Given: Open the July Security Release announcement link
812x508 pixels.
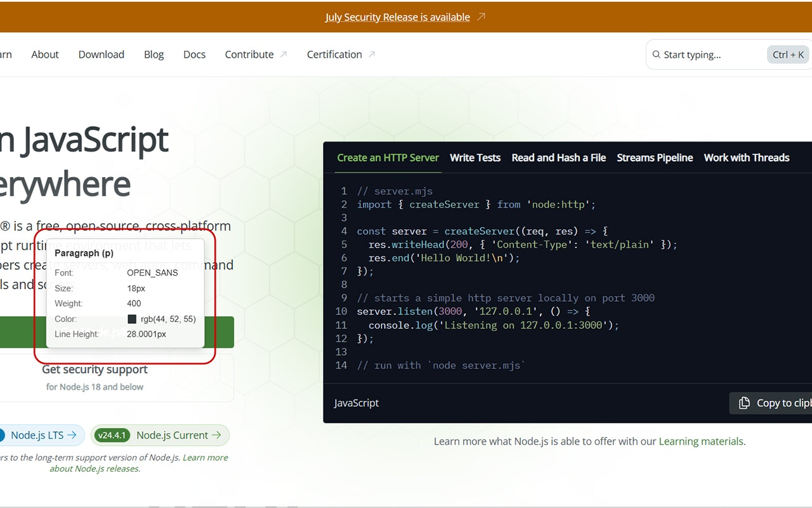Looking at the screenshot, I should [x=398, y=17].
